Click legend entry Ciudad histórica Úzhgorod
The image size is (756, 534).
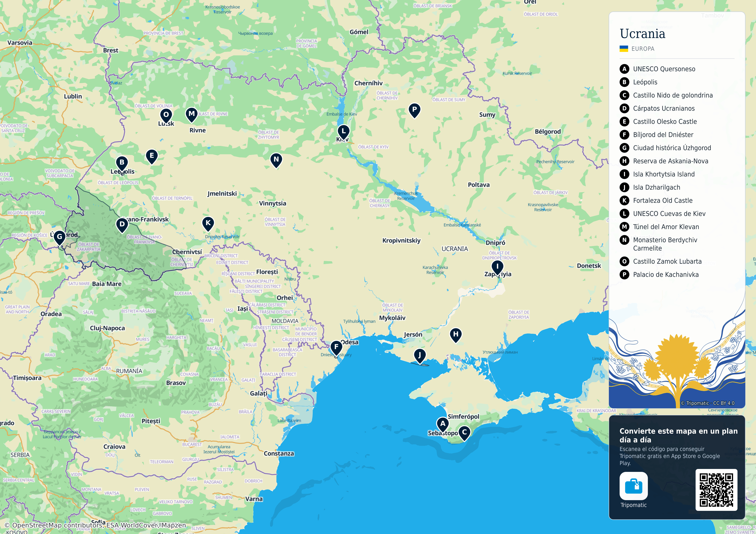point(672,148)
